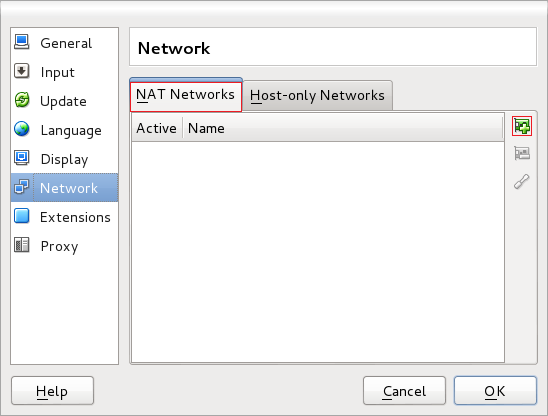This screenshot has width=548, height=416.
Task: Go to the Update settings category
Action: (x=65, y=101)
